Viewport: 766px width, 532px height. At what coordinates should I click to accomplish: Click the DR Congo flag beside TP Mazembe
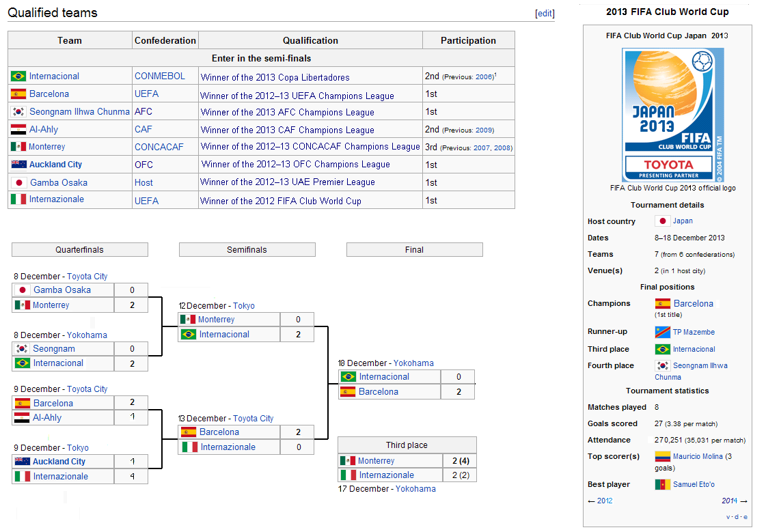(x=662, y=332)
